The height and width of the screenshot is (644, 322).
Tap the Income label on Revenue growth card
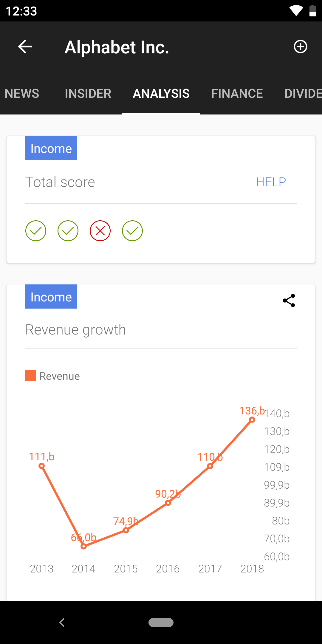pyautogui.click(x=51, y=297)
